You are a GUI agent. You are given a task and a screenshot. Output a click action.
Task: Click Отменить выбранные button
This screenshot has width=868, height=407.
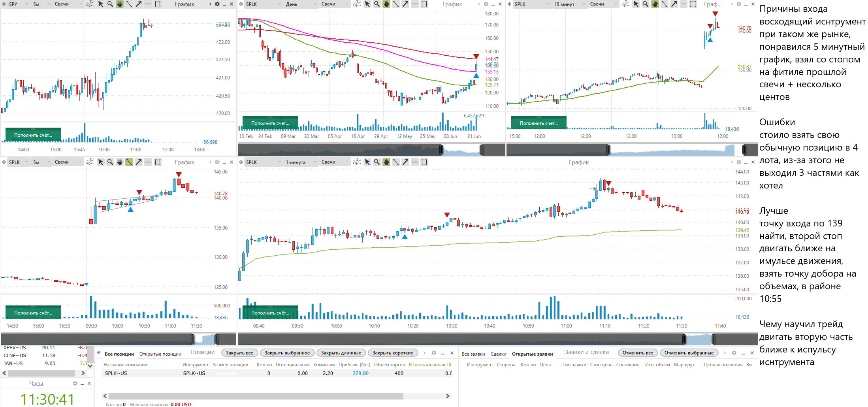click(x=689, y=353)
